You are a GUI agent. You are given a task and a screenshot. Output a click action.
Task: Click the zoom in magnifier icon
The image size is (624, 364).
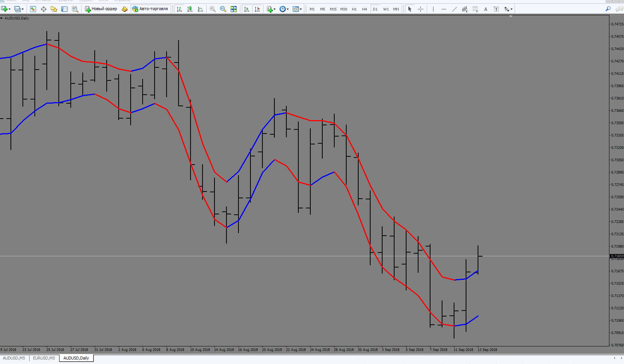[x=213, y=9]
